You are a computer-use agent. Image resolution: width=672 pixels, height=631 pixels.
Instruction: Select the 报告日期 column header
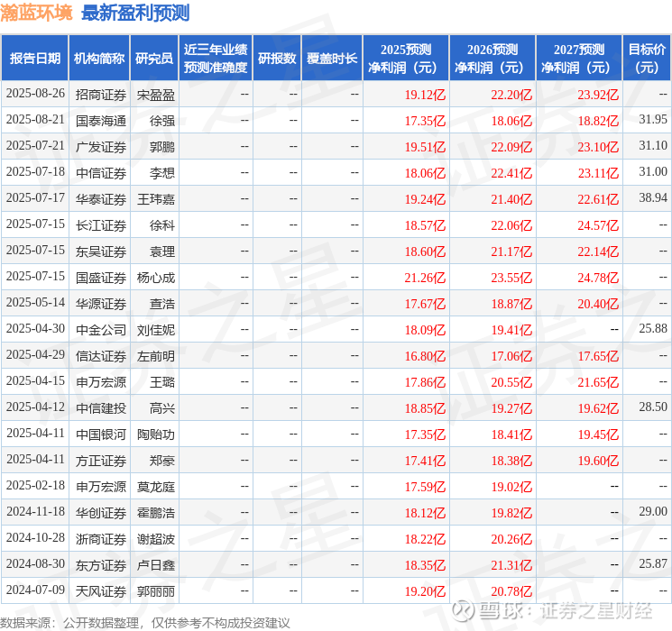34,58
